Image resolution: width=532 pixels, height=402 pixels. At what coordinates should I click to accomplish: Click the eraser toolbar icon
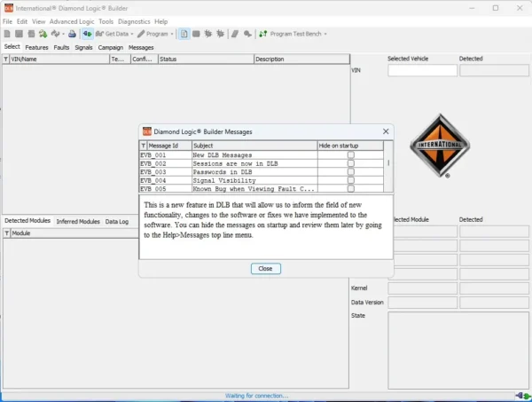tap(235, 34)
